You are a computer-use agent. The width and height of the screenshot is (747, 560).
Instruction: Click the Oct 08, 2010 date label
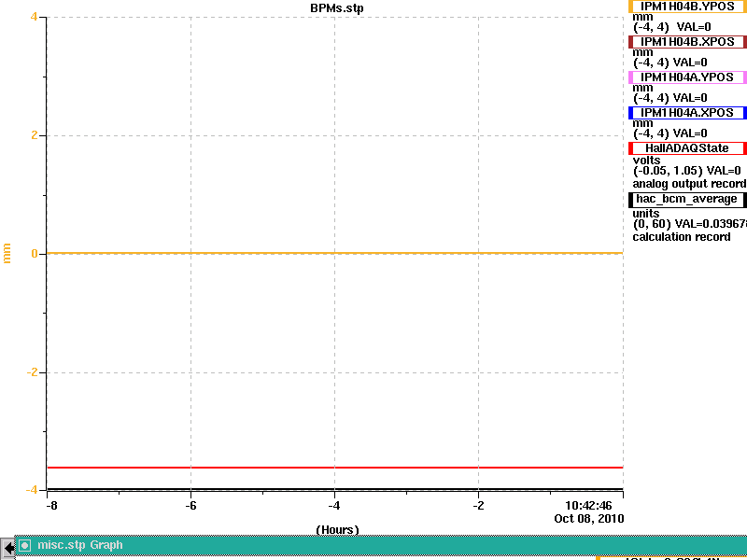pyautogui.click(x=589, y=519)
